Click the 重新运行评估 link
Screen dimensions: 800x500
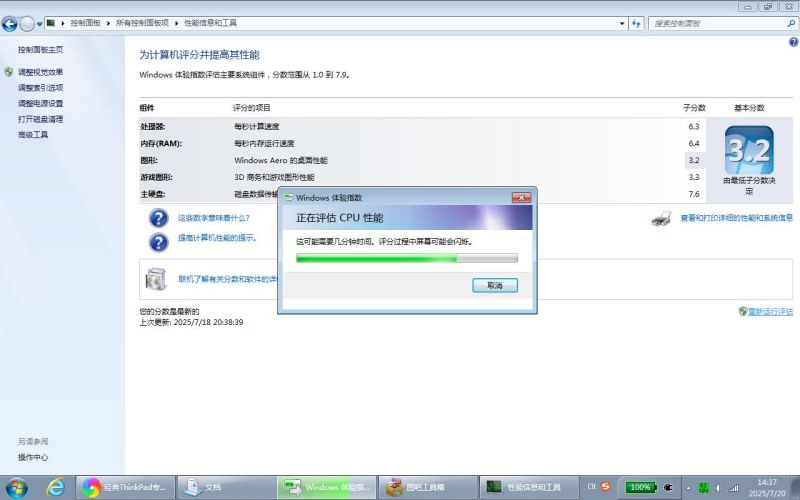[770, 312]
